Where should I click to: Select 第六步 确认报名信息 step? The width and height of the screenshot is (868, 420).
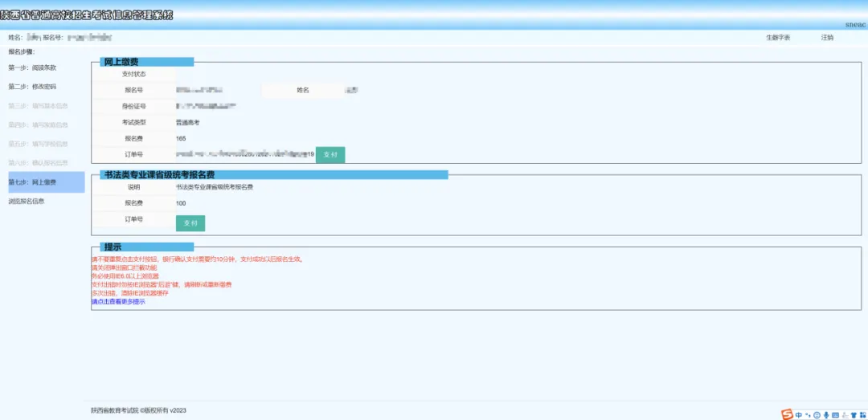(x=38, y=163)
